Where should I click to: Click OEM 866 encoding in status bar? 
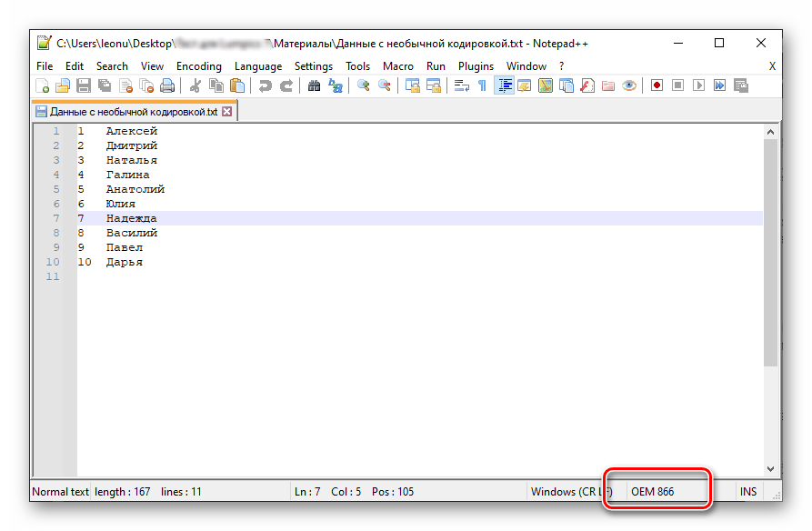652,492
